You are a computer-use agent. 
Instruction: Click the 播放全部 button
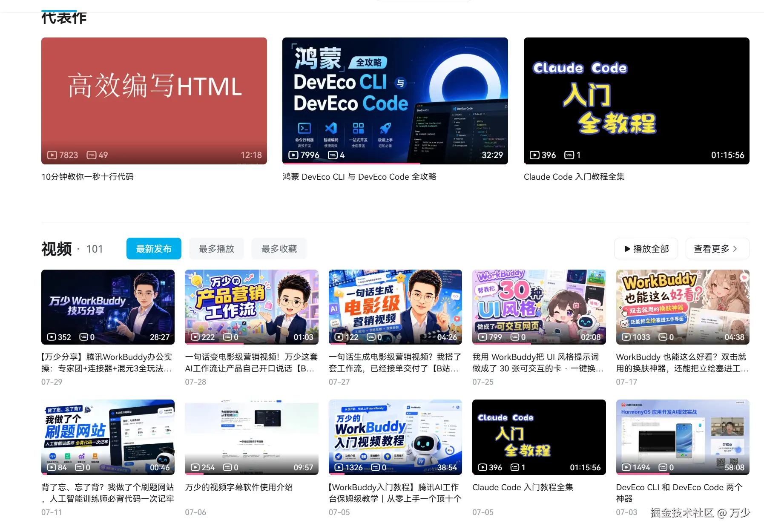tap(646, 249)
